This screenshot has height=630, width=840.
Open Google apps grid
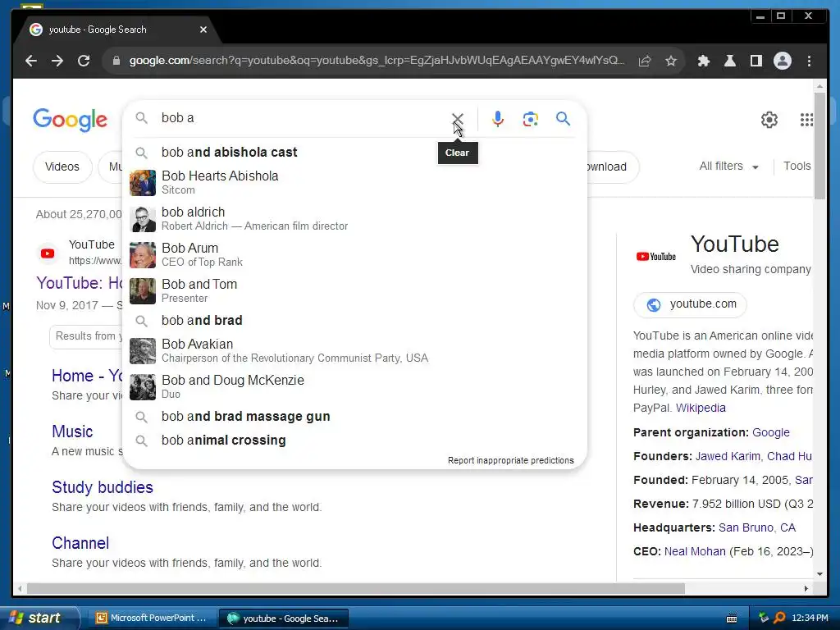click(806, 120)
